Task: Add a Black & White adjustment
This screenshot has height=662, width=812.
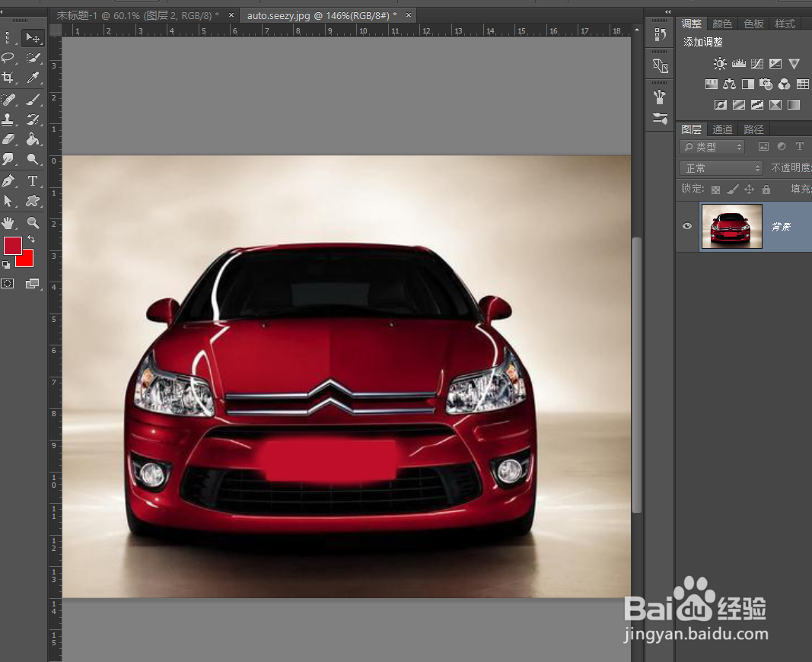Action: [748, 84]
